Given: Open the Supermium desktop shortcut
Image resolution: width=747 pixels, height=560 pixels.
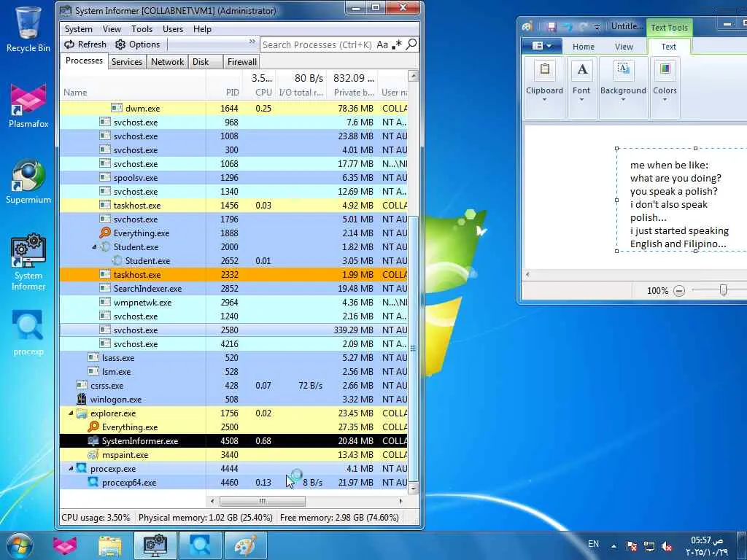Looking at the screenshot, I should coord(28,182).
